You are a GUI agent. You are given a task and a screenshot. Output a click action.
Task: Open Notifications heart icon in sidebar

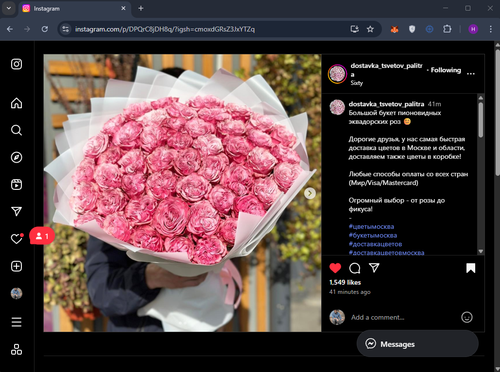(x=16, y=239)
